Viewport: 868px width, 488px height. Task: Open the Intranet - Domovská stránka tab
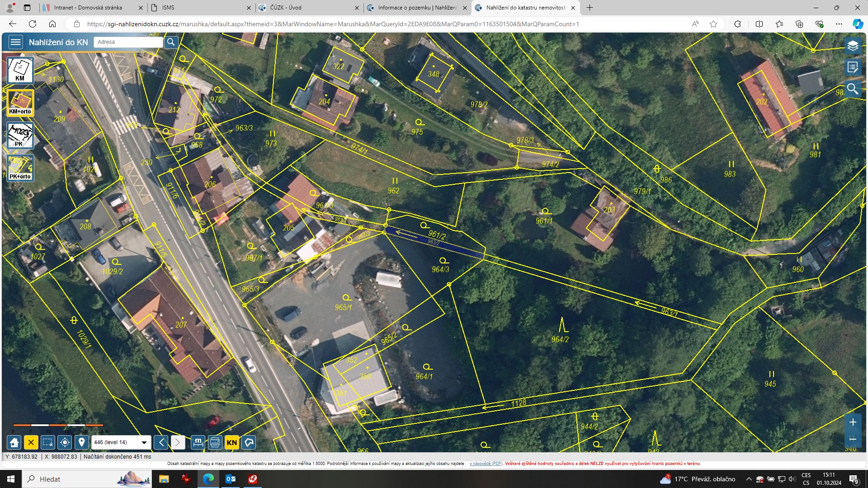tap(88, 8)
